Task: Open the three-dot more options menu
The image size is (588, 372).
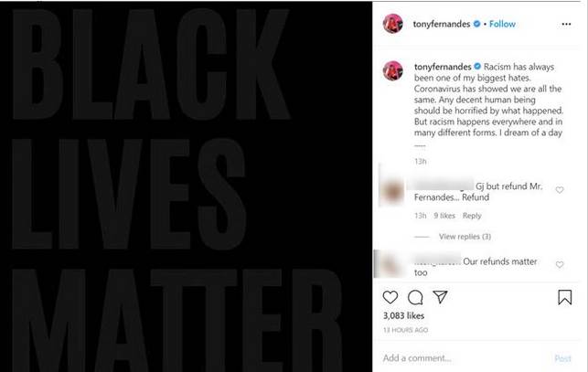Action: tap(566, 24)
